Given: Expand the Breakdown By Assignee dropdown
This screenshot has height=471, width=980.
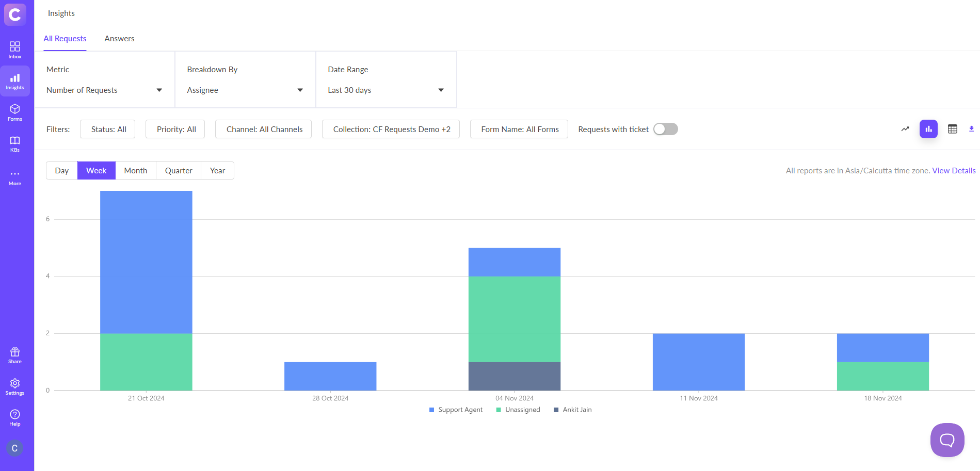Looking at the screenshot, I should (245, 90).
